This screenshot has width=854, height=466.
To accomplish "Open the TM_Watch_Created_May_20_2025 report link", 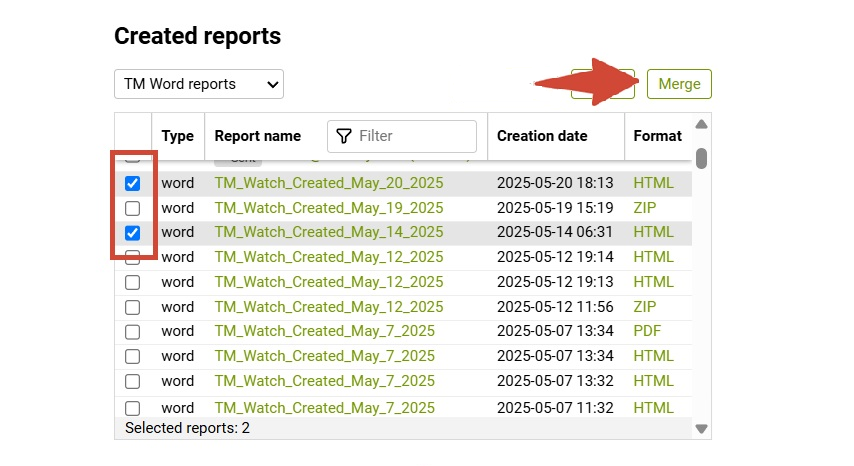I will [328, 183].
